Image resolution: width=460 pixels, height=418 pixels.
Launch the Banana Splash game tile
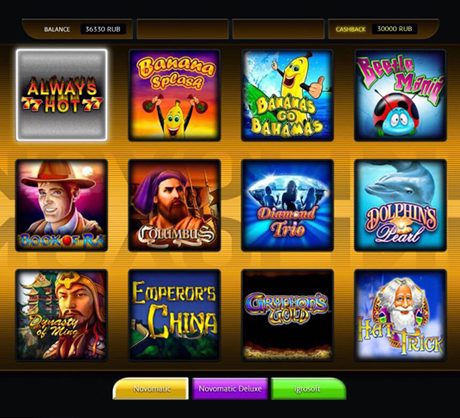click(x=174, y=95)
